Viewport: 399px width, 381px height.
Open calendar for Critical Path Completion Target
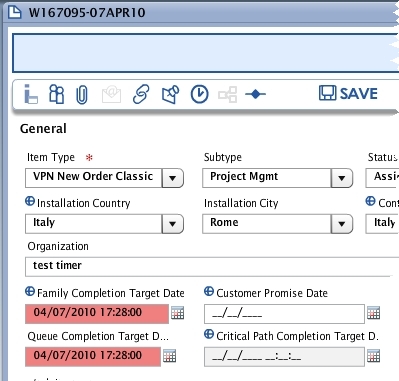tap(373, 356)
